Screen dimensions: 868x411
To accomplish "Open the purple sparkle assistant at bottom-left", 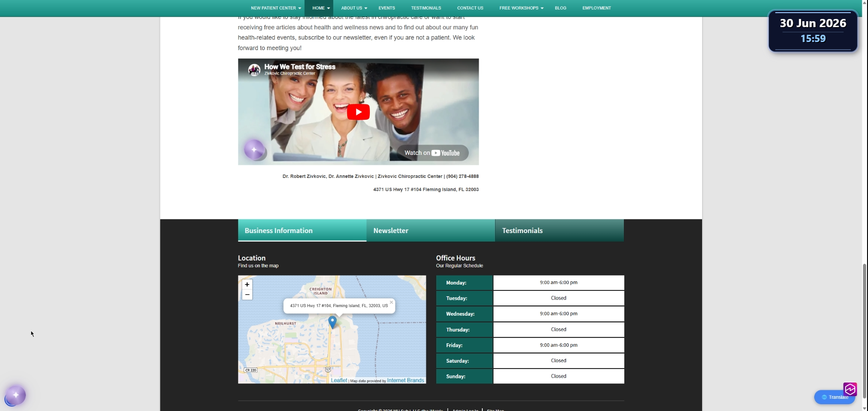I will pyautogui.click(x=15, y=395).
